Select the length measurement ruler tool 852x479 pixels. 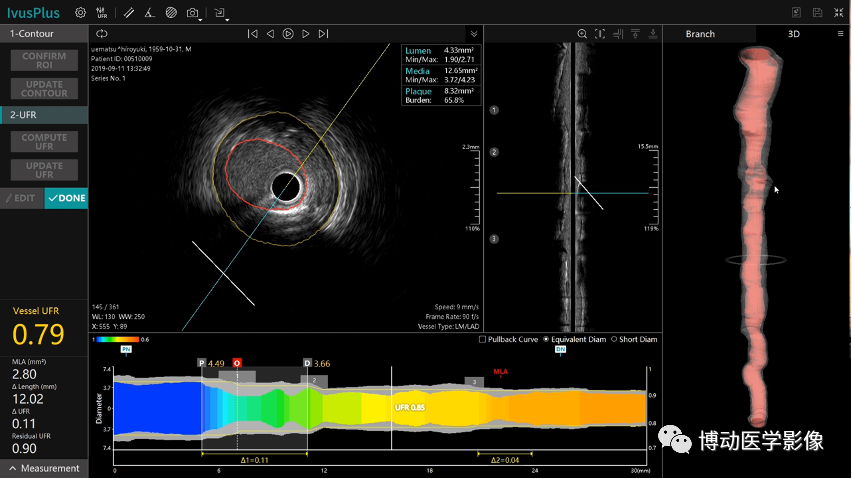[128, 13]
